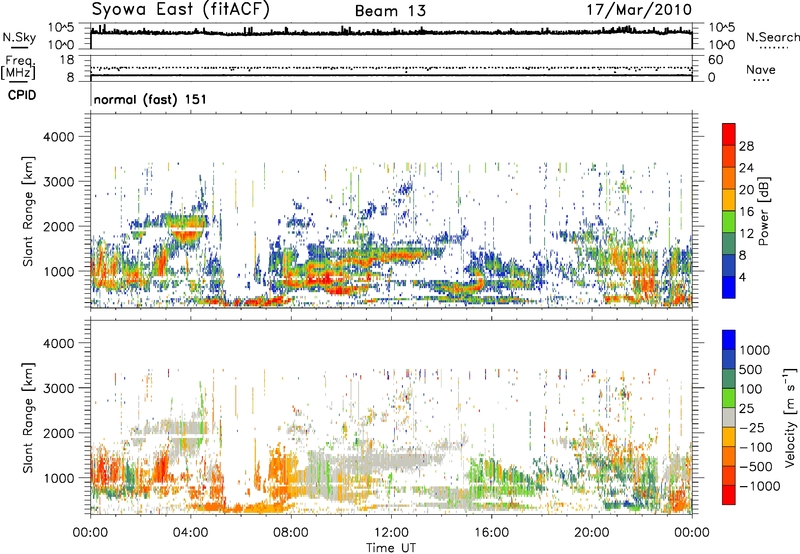Viewport: 800px width, 554px height.
Task: Click the 'normal (fast) 151' CPID text
Action: tap(150, 99)
